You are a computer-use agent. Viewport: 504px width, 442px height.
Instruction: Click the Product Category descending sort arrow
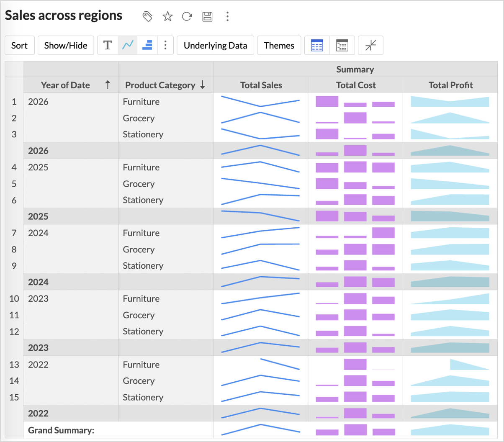click(x=203, y=85)
